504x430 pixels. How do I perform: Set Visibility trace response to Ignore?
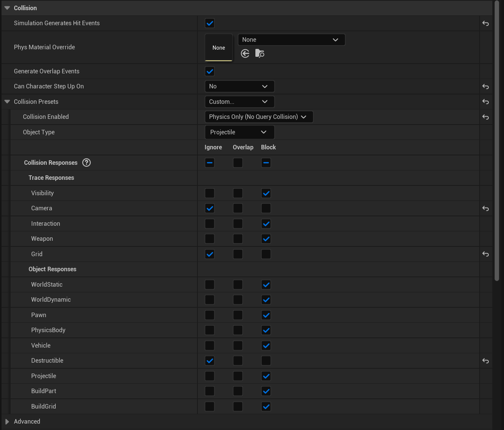(x=209, y=193)
